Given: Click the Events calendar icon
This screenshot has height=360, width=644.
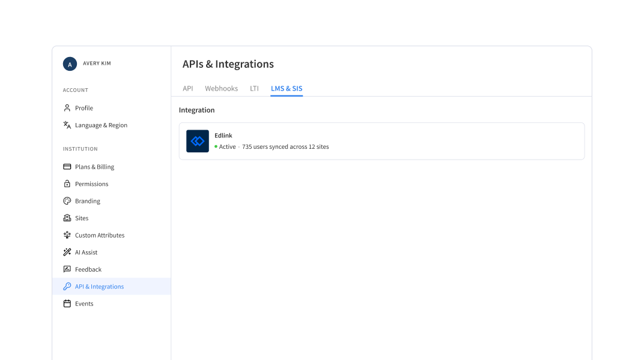Looking at the screenshot, I should coord(67,304).
